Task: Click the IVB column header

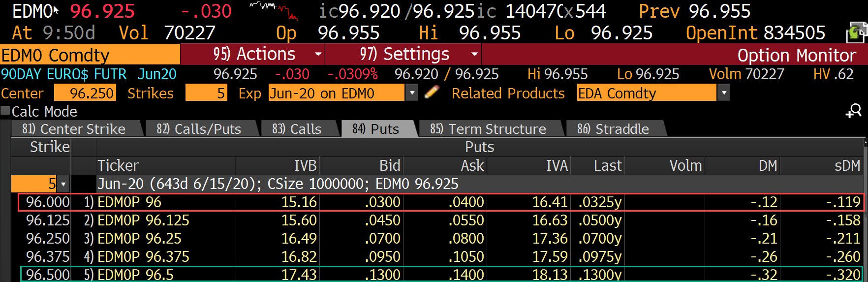Action: 305,166
